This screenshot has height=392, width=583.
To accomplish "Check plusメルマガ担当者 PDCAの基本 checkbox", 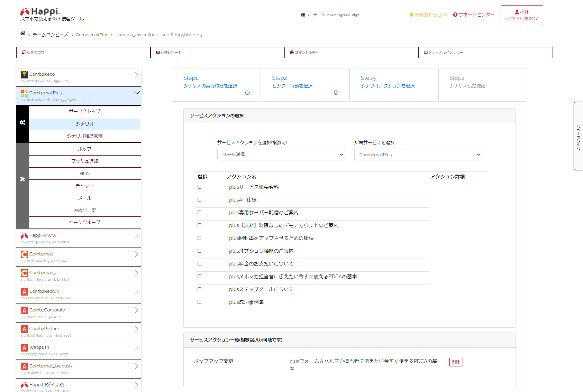I will [x=199, y=277].
